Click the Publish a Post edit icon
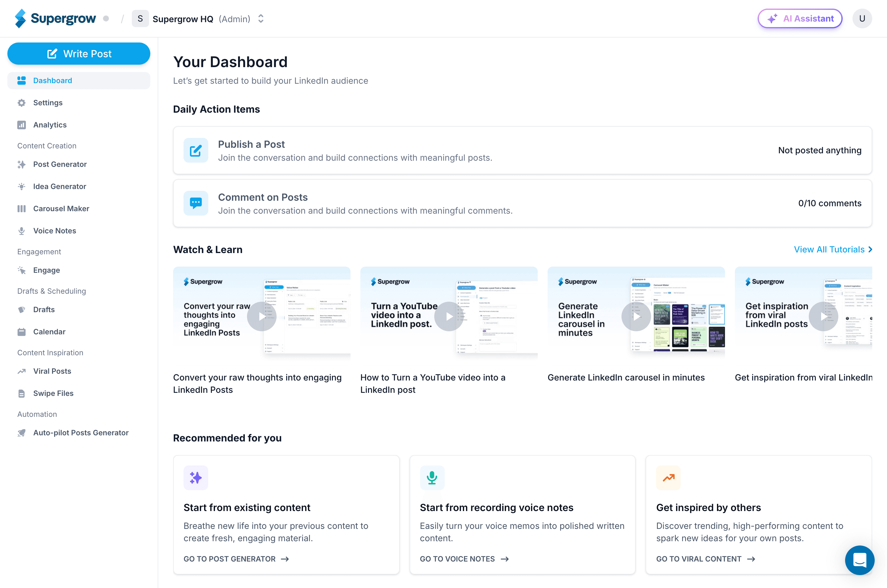This screenshot has width=887, height=588. [196, 150]
